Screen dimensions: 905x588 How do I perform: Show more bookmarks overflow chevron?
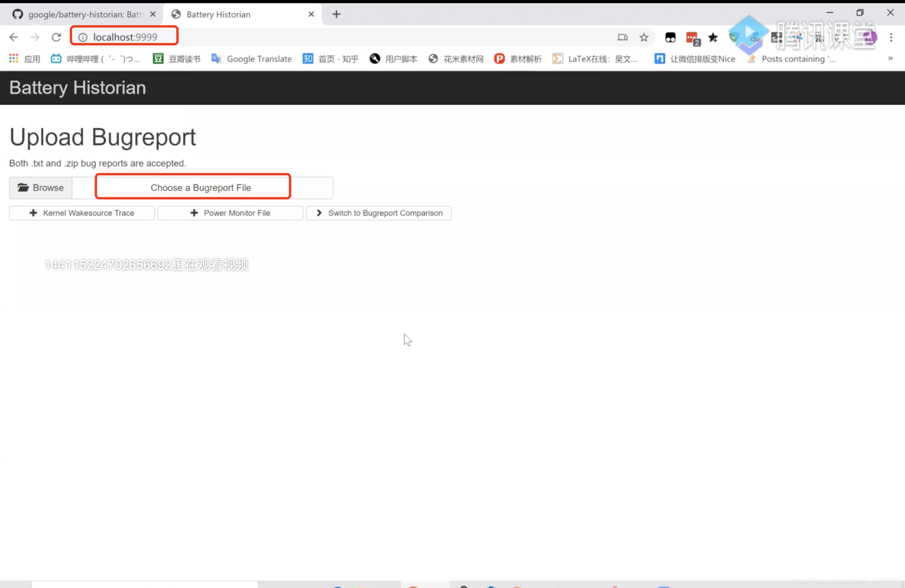point(890,59)
